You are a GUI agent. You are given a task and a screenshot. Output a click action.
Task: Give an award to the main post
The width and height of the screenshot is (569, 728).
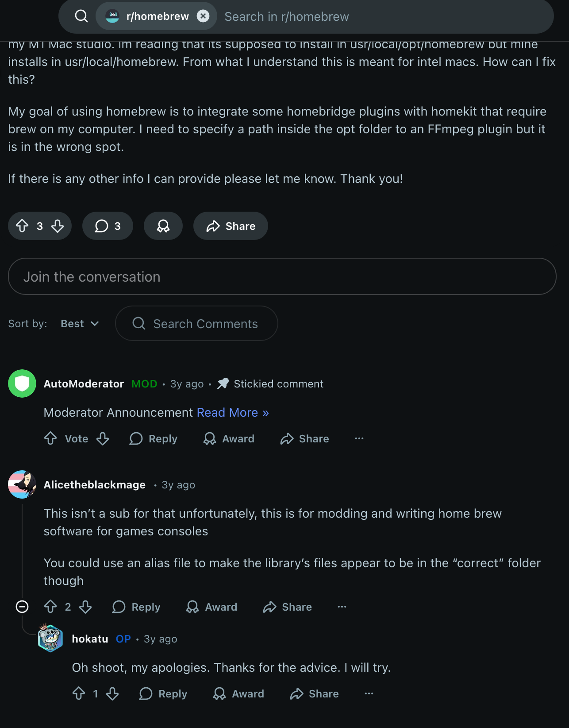(x=163, y=226)
